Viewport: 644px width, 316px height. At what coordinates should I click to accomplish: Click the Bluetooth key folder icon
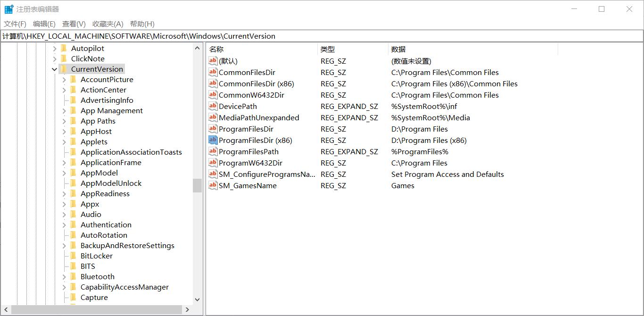(73, 276)
